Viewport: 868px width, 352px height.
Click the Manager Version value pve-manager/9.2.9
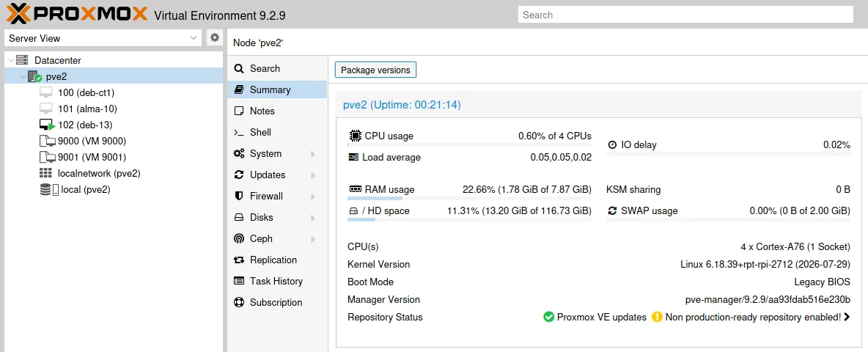pyautogui.click(x=768, y=299)
